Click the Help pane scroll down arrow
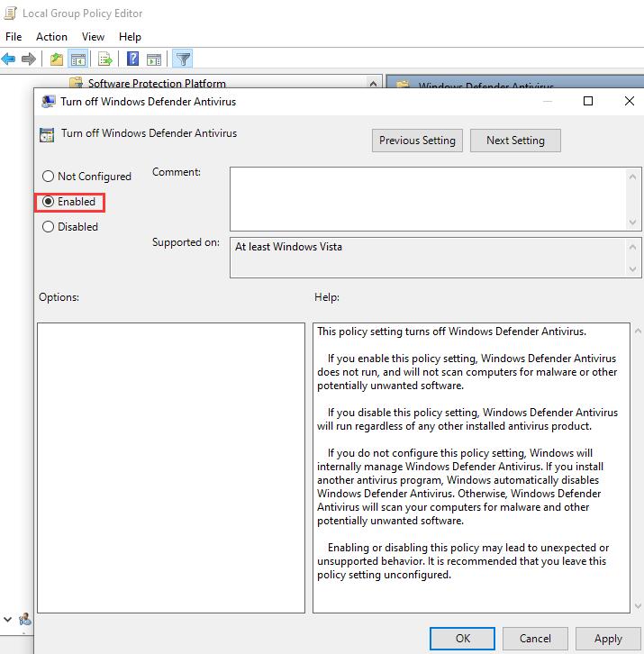Image resolution: width=644 pixels, height=654 pixels. click(638, 605)
